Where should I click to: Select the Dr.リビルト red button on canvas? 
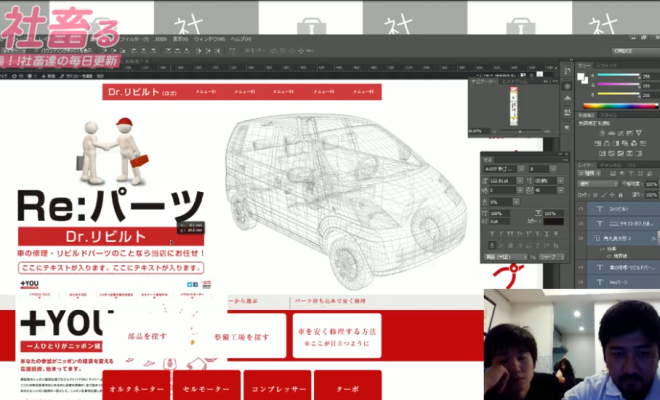(x=110, y=237)
